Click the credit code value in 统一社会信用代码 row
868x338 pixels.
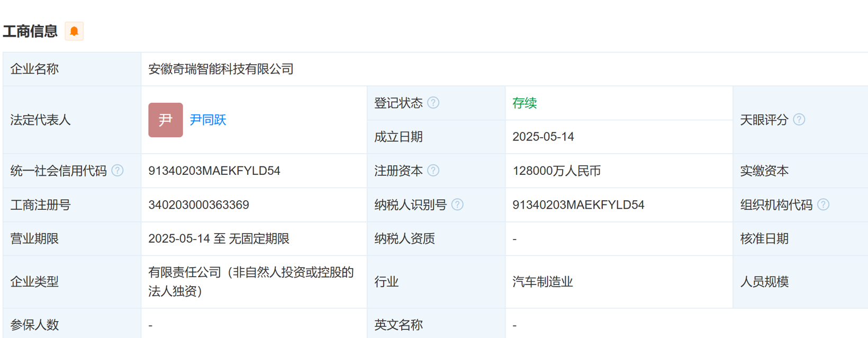214,171
